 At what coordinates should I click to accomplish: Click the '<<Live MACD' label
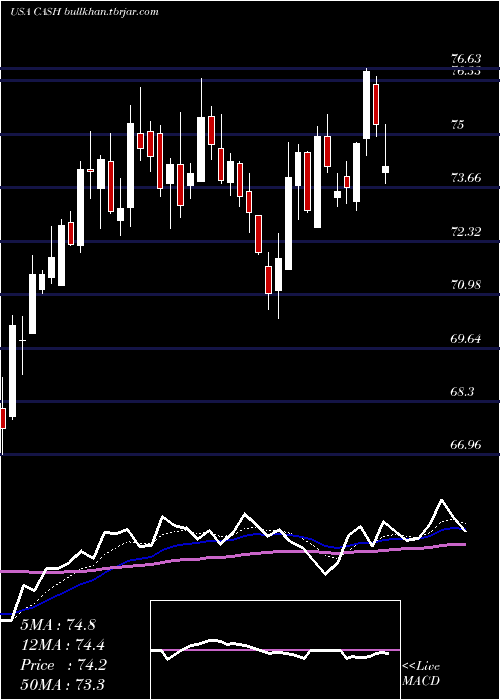pyautogui.click(x=421, y=673)
